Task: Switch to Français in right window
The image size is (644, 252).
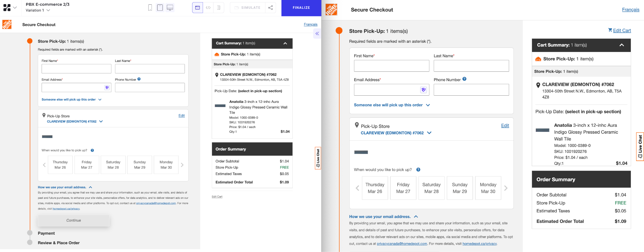Action: (x=630, y=9)
